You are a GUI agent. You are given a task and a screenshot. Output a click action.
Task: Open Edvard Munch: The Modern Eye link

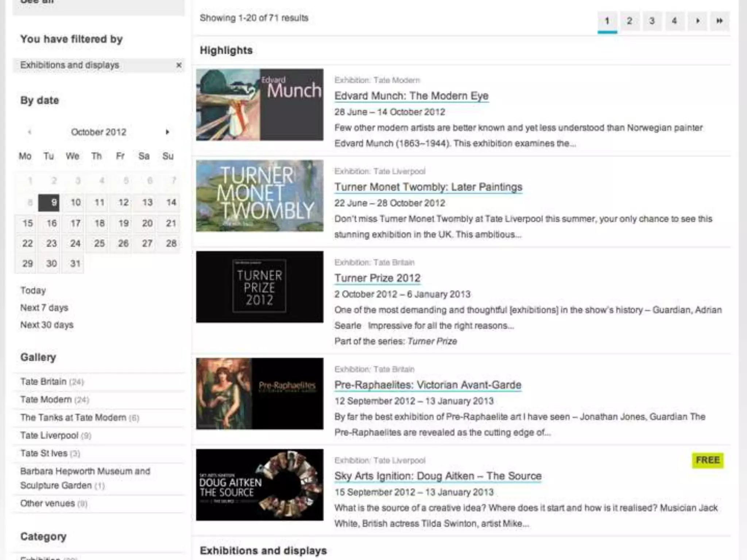[411, 96]
